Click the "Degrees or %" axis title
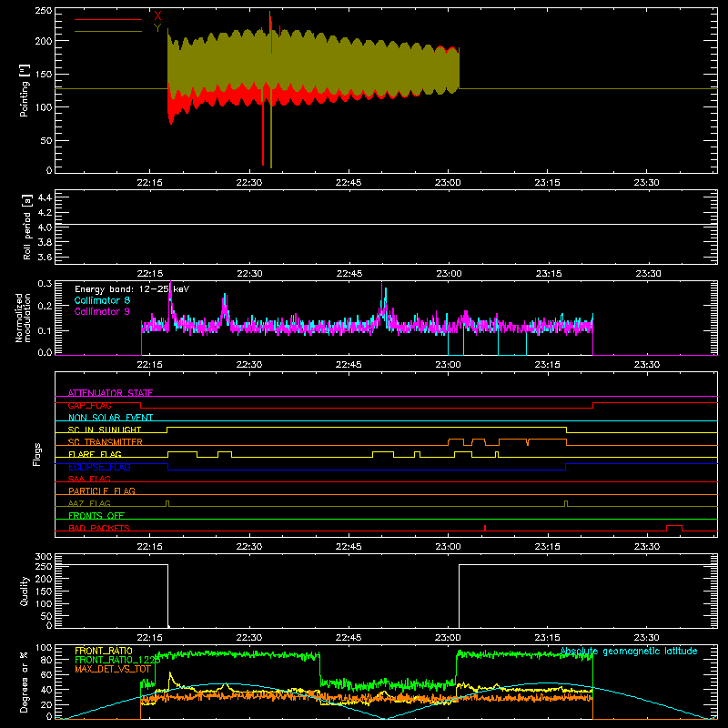The height and width of the screenshot is (728, 728). click(25, 682)
